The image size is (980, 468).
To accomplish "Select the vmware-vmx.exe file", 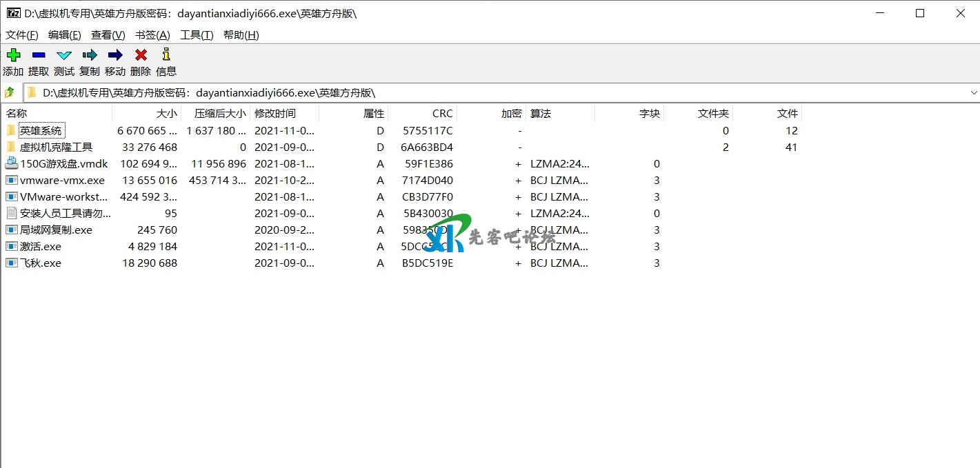I will pos(62,181).
